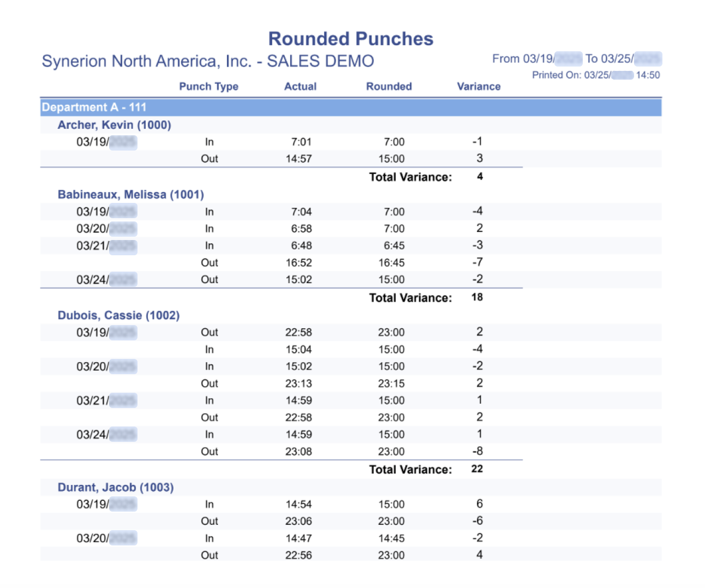
Task: Select the "Department A - 111" group header
Action: (x=94, y=107)
